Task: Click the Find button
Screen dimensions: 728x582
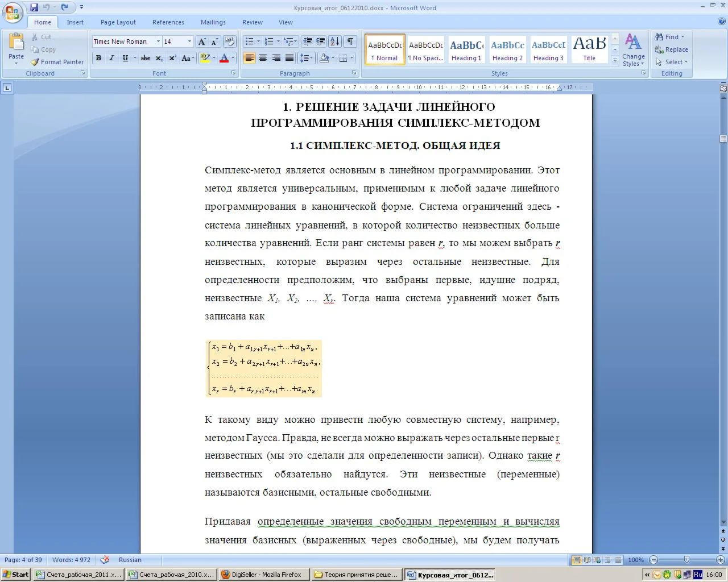Action: (669, 37)
